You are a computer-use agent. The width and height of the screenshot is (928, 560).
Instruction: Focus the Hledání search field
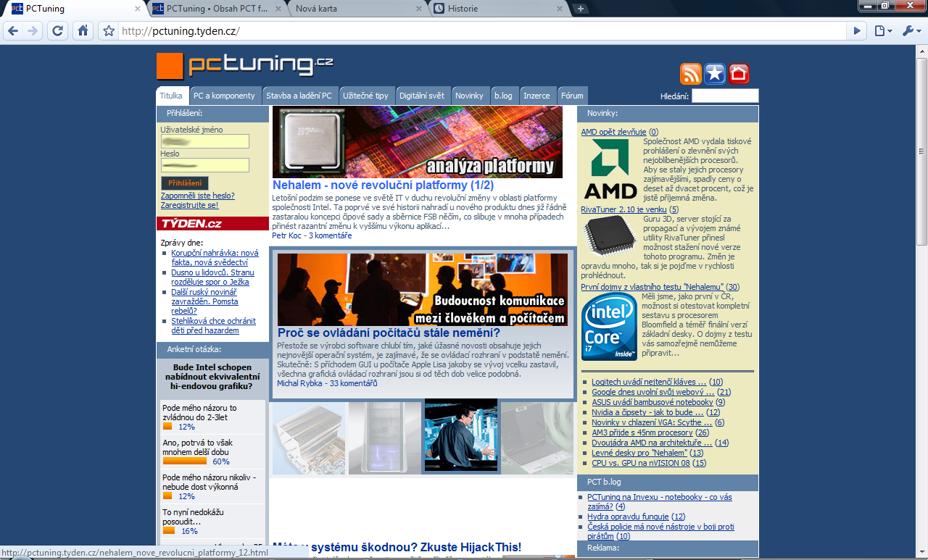click(724, 96)
